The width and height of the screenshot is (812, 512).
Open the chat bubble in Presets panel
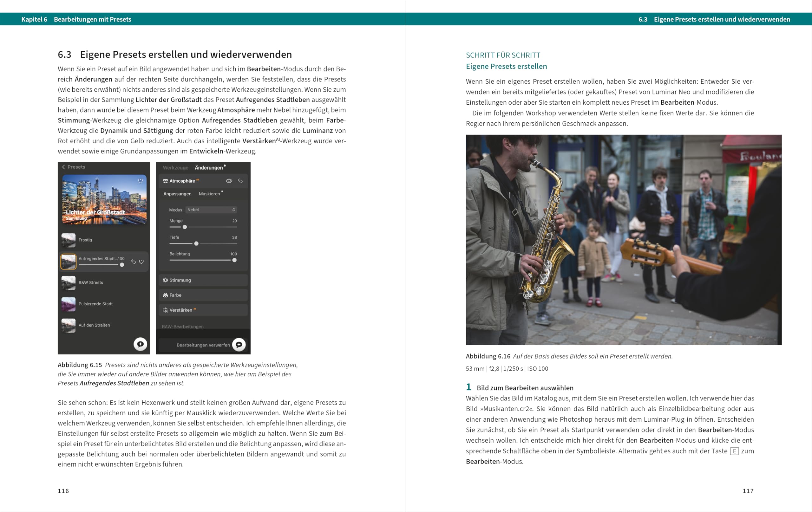140,344
